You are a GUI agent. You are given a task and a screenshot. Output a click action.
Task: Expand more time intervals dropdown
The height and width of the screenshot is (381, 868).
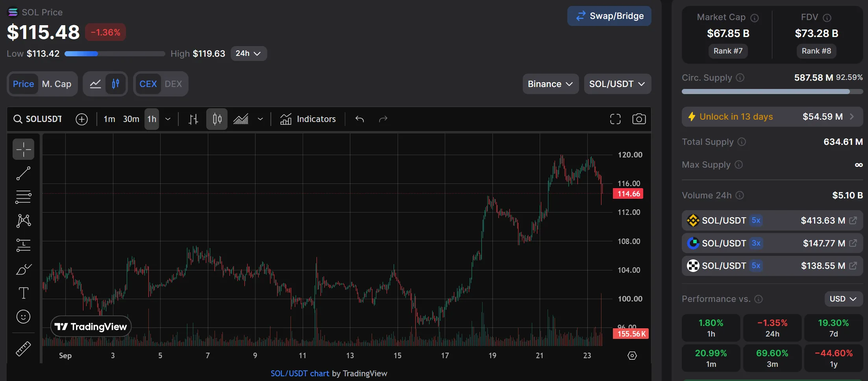pos(168,119)
